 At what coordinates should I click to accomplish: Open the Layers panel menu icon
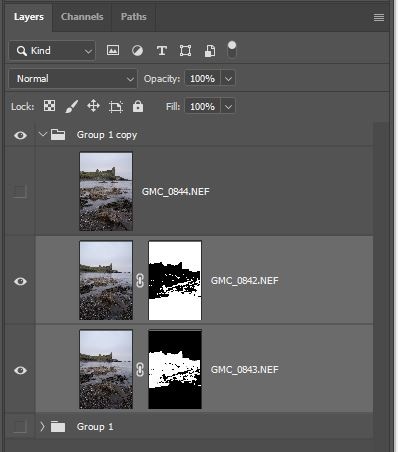click(379, 17)
